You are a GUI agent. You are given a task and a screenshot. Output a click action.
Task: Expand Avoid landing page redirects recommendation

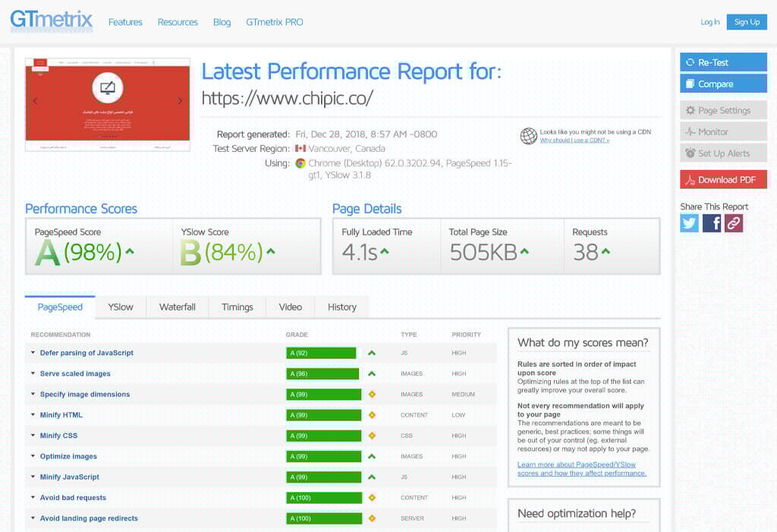click(33, 518)
